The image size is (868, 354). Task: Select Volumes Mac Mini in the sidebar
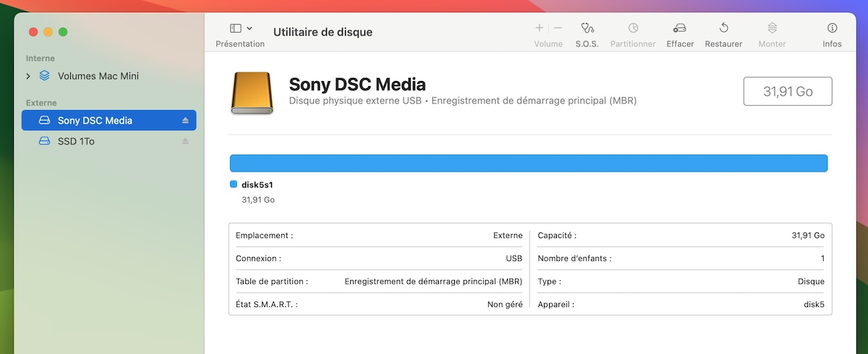pyautogui.click(x=98, y=76)
